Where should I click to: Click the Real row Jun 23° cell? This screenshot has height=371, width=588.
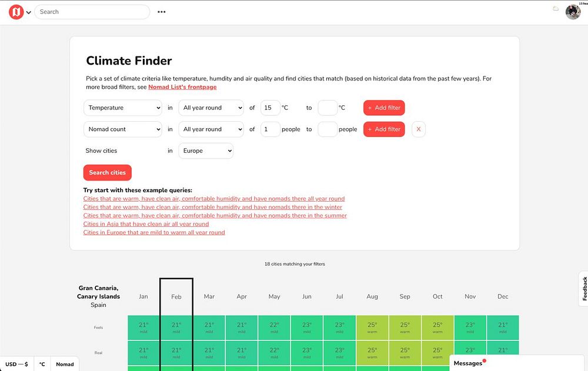tap(307, 353)
